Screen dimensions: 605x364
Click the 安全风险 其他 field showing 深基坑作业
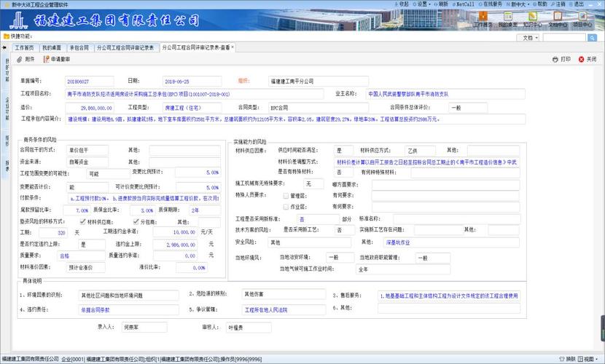451,242
